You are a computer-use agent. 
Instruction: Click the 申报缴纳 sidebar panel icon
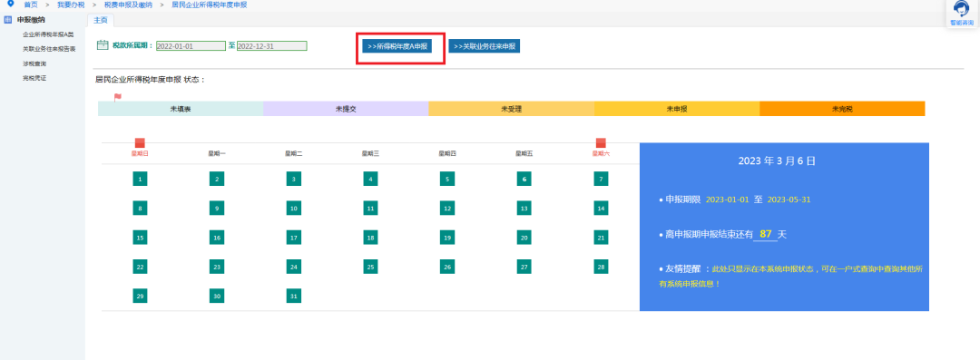(x=7, y=19)
